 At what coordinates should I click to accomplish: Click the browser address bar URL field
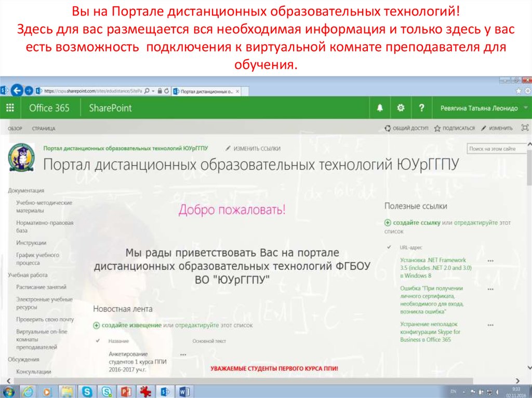[92, 91]
